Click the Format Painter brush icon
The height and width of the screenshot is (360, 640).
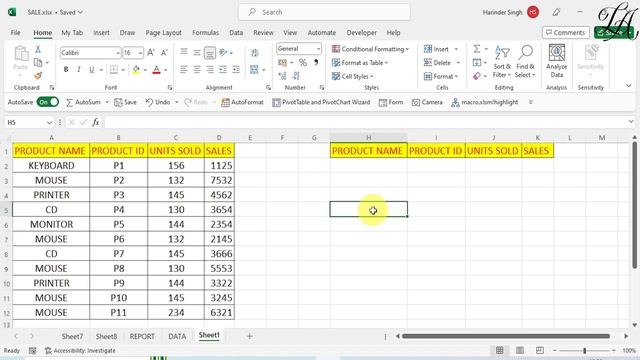point(38,76)
